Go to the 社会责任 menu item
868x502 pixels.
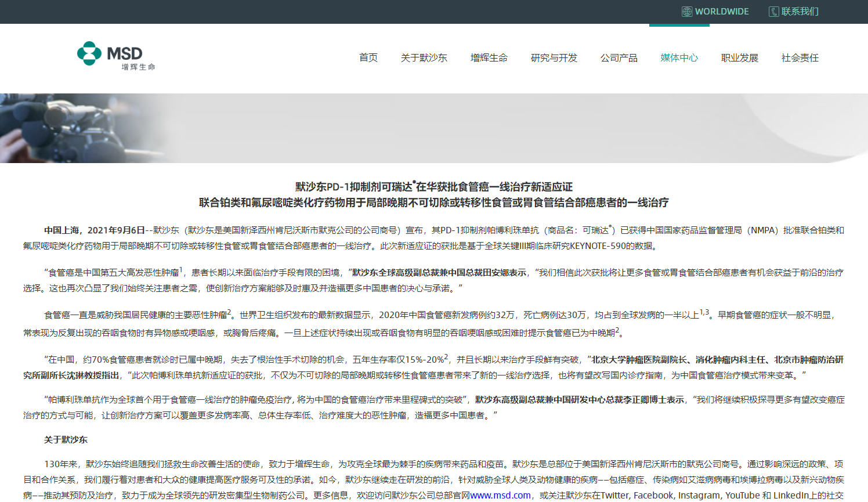800,58
